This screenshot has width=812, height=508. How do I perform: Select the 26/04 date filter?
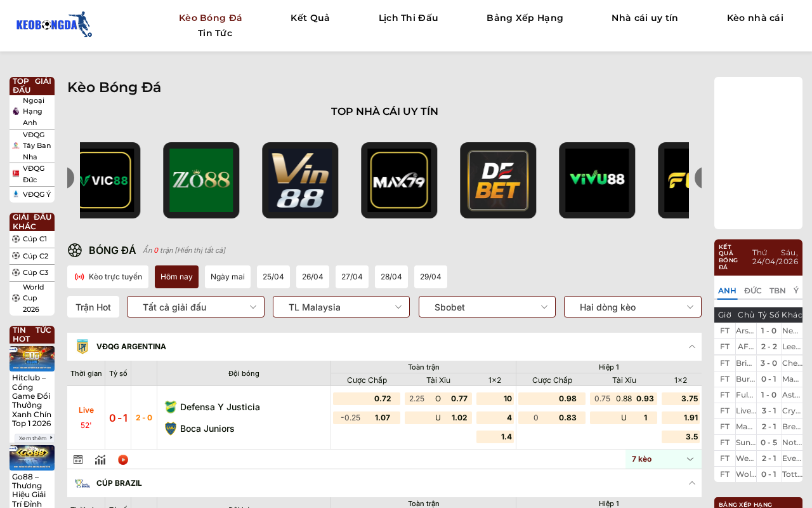pyautogui.click(x=313, y=277)
